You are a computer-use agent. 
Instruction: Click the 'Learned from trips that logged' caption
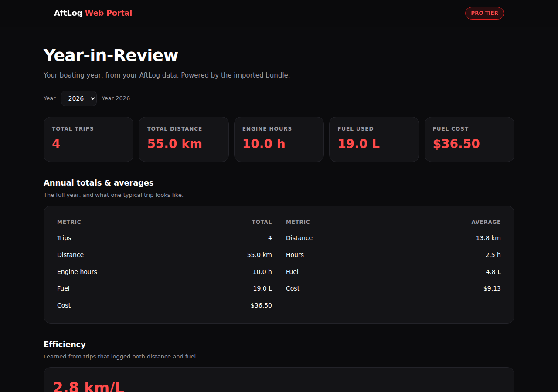click(120, 357)
